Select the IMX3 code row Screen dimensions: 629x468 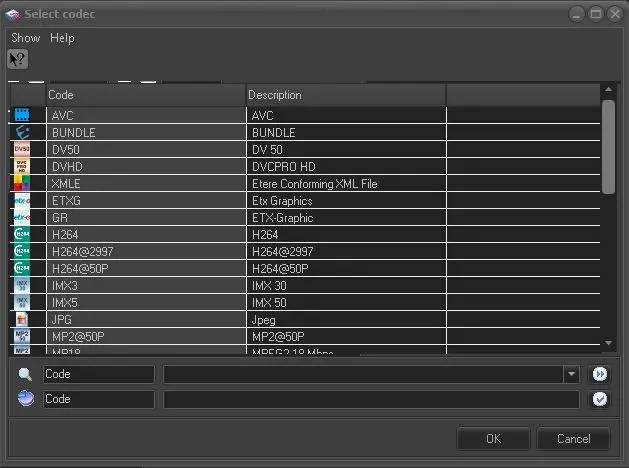pyautogui.click(x=146, y=285)
